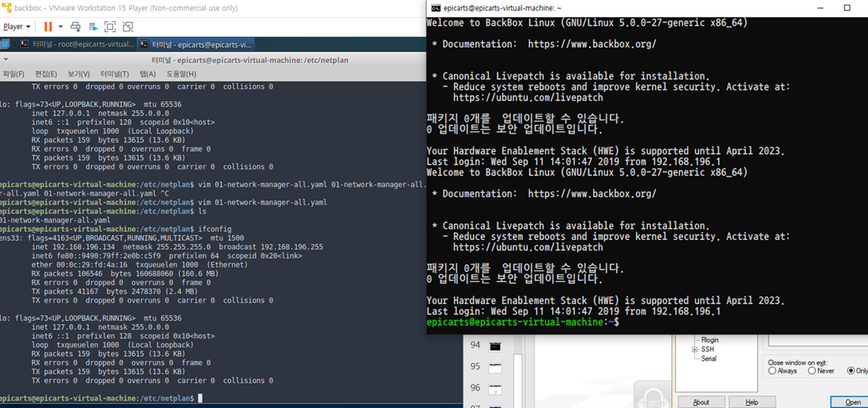Switch to the root@epicarts terminal taskbar item
Screen dimensions: 868x408
coord(77,44)
